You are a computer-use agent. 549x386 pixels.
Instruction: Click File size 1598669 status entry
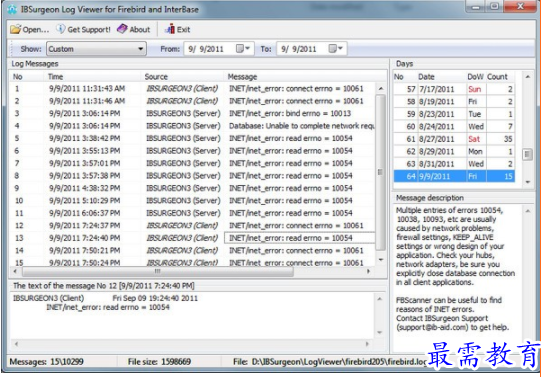point(159,362)
